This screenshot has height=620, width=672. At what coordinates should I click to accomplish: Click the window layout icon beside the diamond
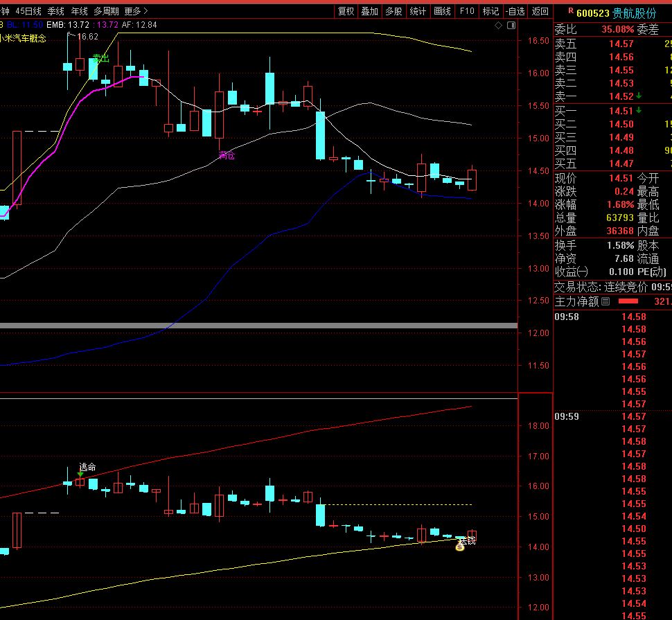coord(511,26)
